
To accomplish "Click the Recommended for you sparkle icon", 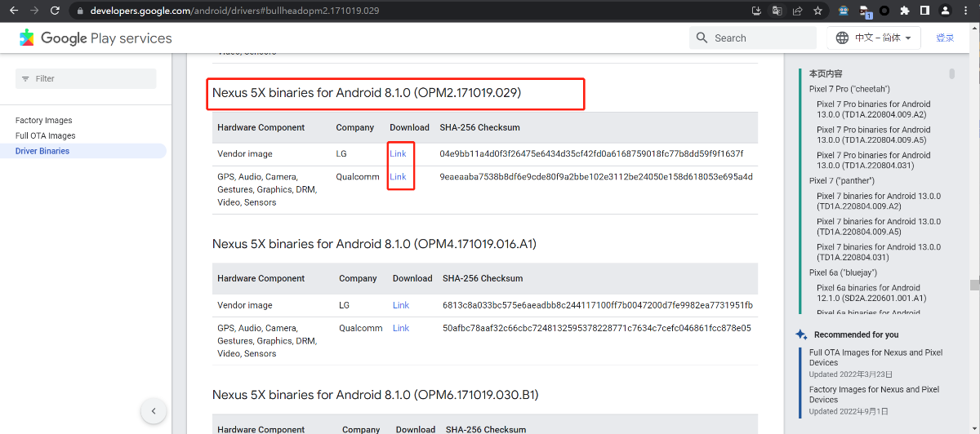I will (x=801, y=334).
